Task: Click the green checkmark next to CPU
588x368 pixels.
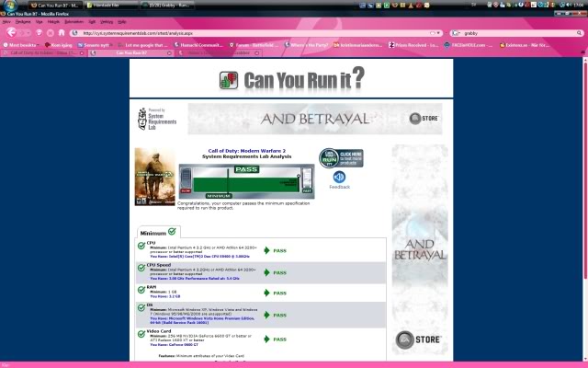Action: tap(141, 246)
